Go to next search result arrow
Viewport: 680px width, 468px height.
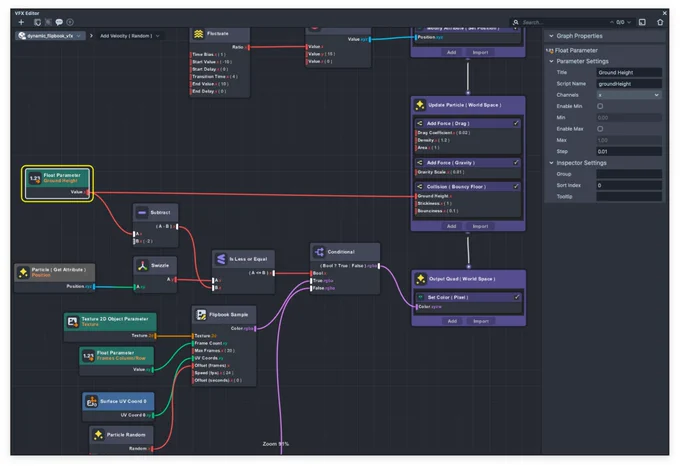pyautogui.click(x=629, y=22)
